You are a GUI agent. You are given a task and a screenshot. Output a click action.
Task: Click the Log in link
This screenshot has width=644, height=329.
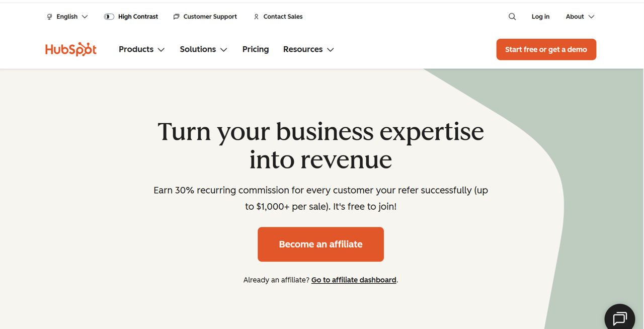[x=540, y=17]
